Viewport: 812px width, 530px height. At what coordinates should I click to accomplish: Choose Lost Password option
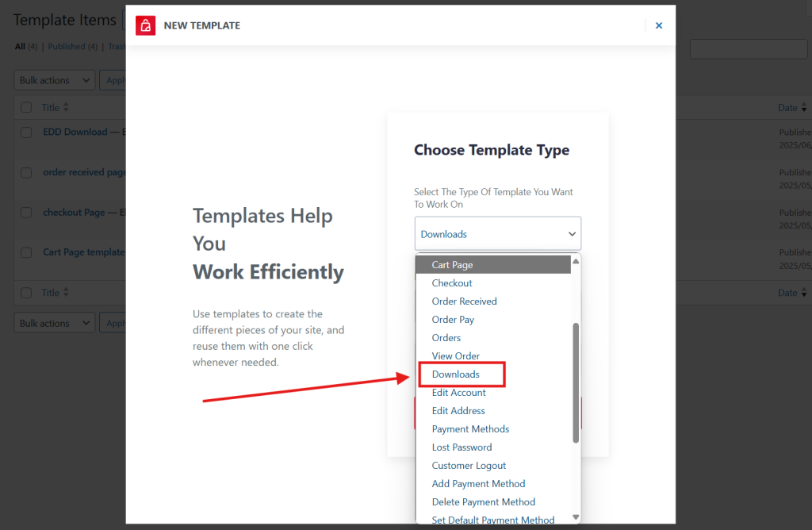click(x=493, y=447)
